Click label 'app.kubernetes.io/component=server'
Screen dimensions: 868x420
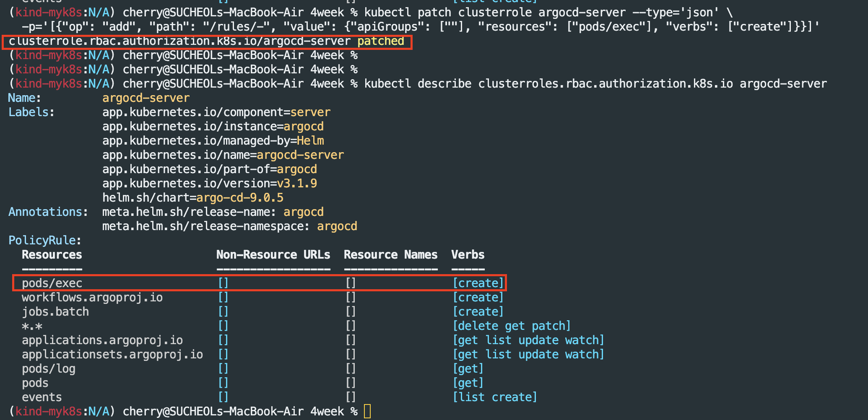tap(216, 112)
